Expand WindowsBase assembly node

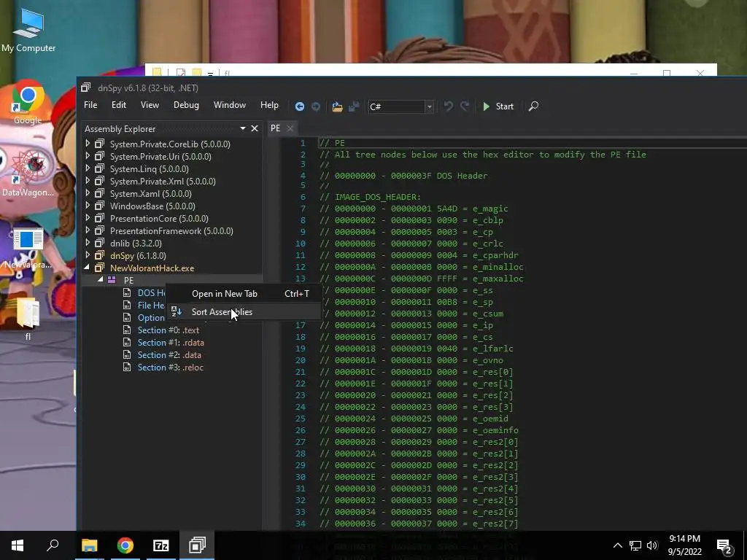point(88,206)
